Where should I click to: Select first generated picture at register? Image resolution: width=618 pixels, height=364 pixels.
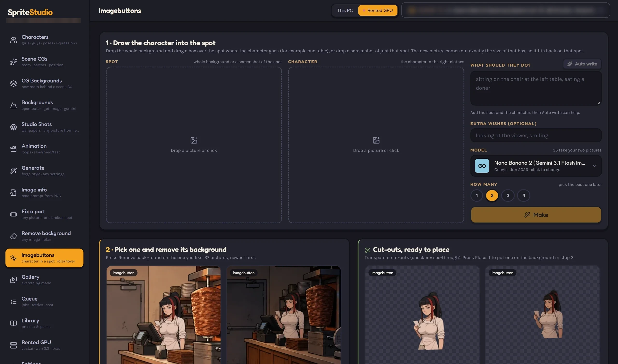coord(163,315)
